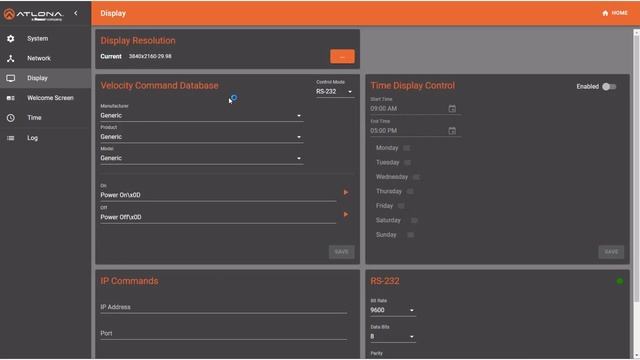Click the Welcome Screen icon

[11, 98]
